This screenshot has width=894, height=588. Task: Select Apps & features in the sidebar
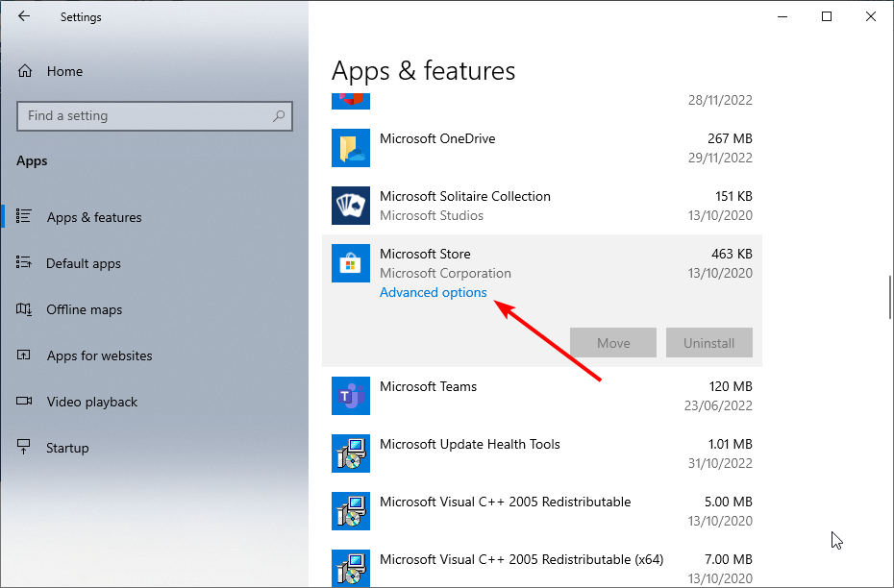tap(94, 217)
